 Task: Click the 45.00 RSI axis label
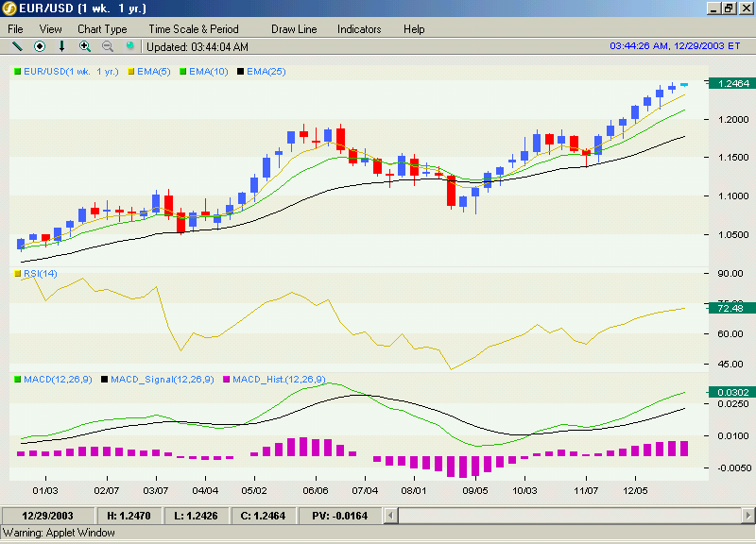click(730, 365)
